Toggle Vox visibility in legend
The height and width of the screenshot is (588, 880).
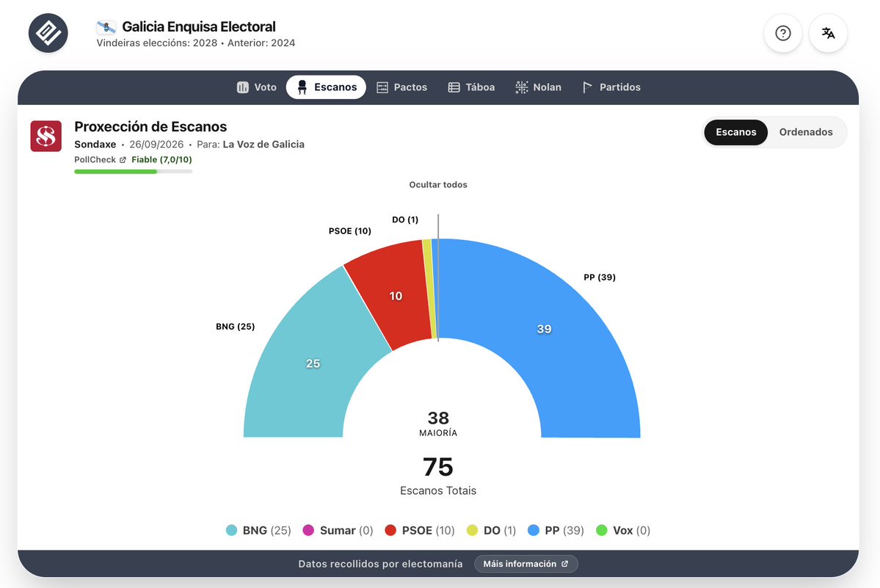coord(623,530)
